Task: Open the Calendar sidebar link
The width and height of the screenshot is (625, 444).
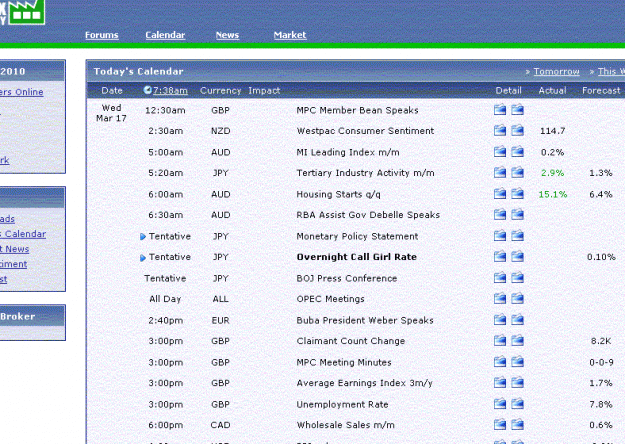Action: tap(23, 234)
